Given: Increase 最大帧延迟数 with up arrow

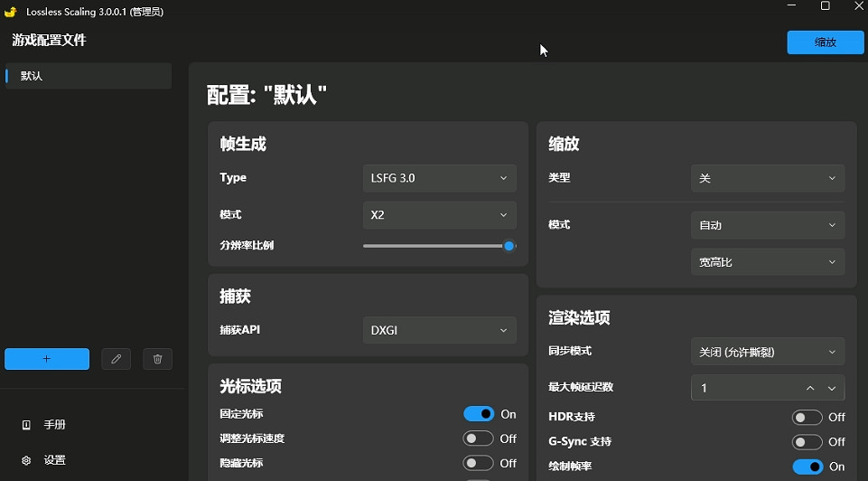Looking at the screenshot, I should point(810,388).
